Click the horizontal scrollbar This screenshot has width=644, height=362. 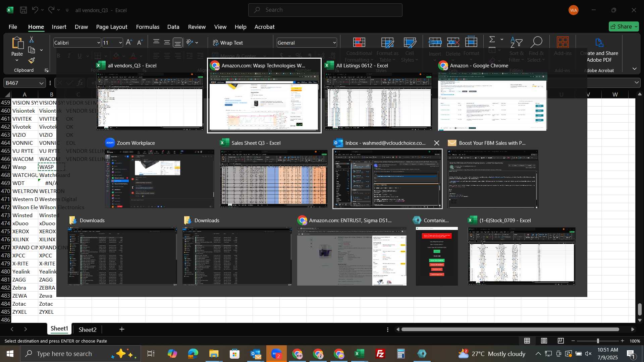[x=510, y=329]
